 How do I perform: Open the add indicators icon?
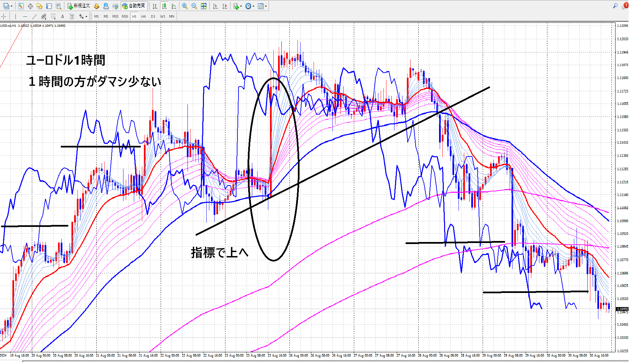coord(236,6)
